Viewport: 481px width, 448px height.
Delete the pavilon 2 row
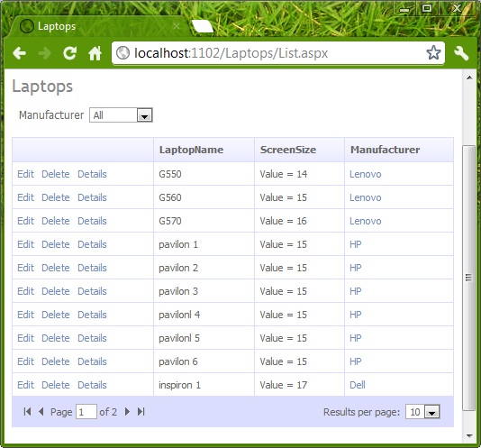click(56, 268)
